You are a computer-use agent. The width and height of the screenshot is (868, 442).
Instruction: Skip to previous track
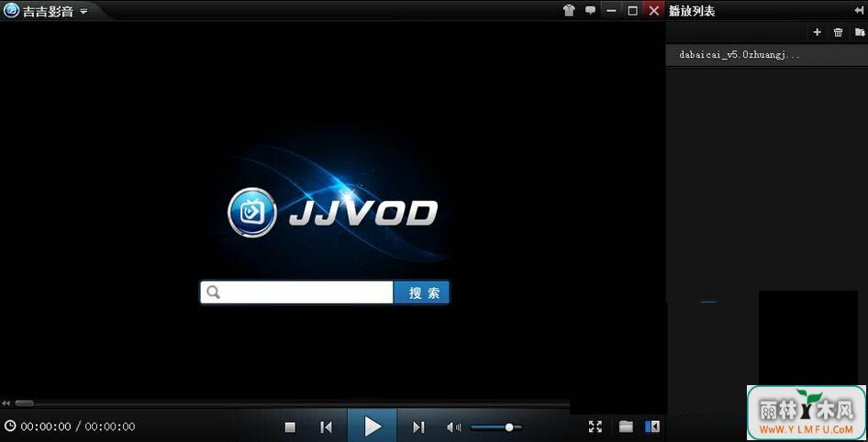(326, 426)
